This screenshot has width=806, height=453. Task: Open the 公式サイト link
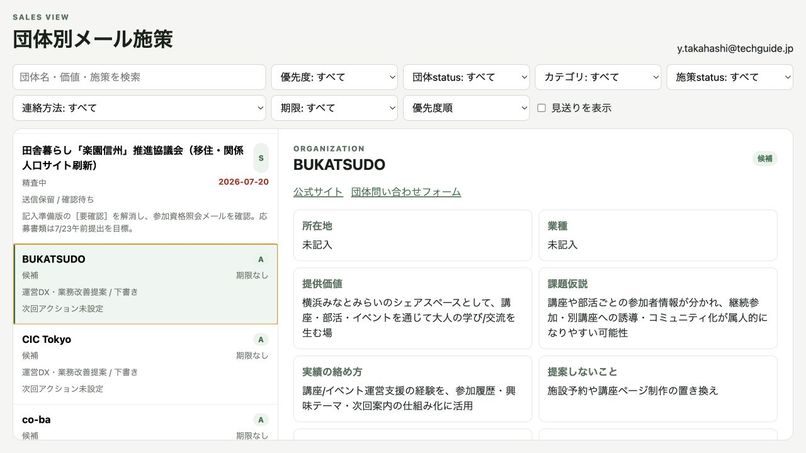click(x=318, y=192)
